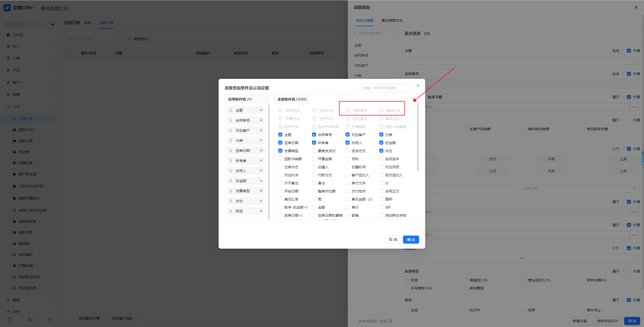The width and height of the screenshot is (644, 327).
Task: Click the 取消 button in the dialog
Action: pos(393,240)
